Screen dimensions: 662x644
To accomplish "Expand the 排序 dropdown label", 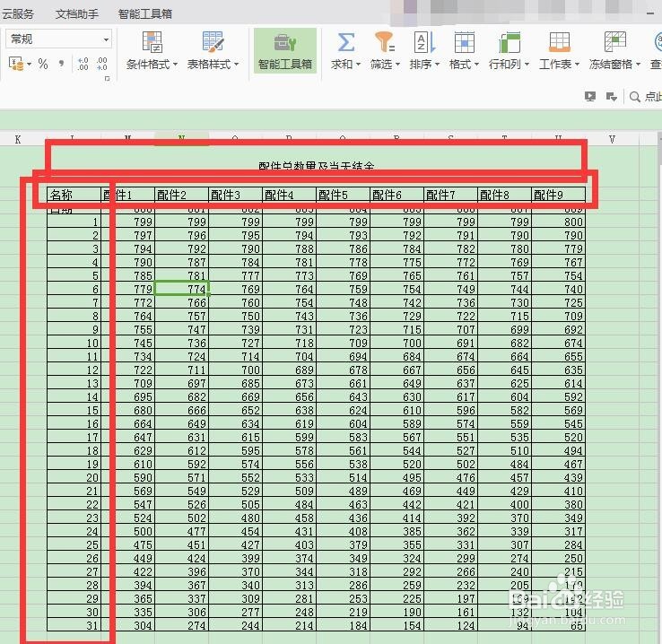I will pos(424,65).
